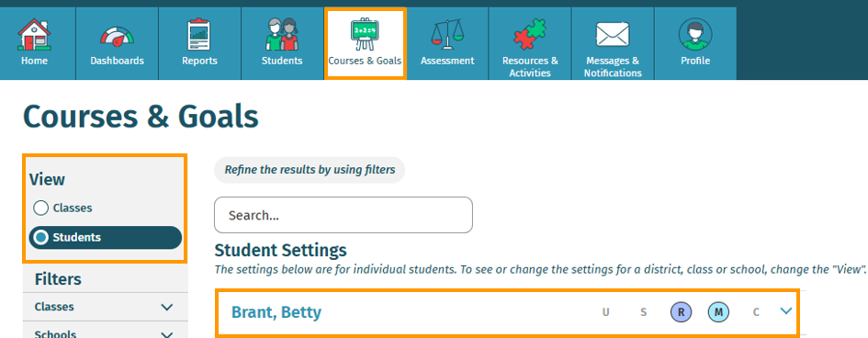The height and width of the screenshot is (338, 868).
Task: Expand the Classes filter chevron
Action: pos(166,307)
